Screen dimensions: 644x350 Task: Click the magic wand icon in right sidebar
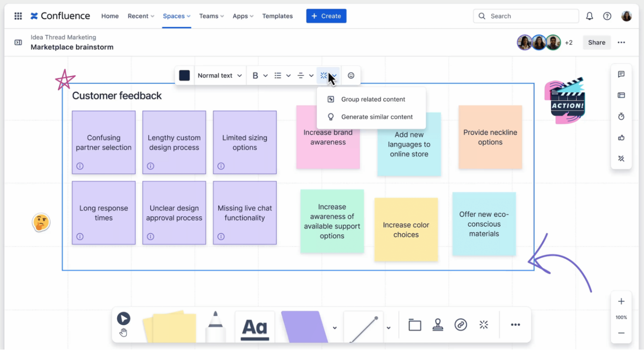coord(621,159)
